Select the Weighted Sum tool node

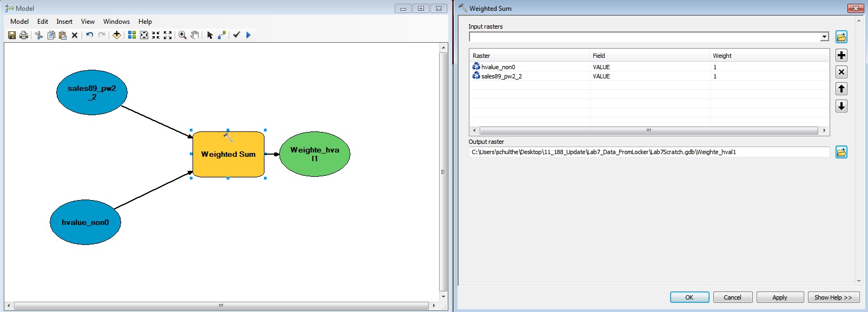coord(228,154)
